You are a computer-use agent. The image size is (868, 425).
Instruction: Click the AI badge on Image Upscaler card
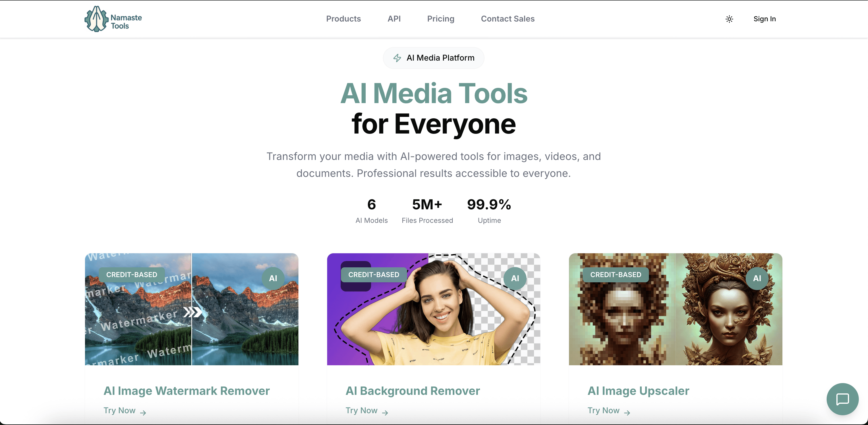click(757, 278)
